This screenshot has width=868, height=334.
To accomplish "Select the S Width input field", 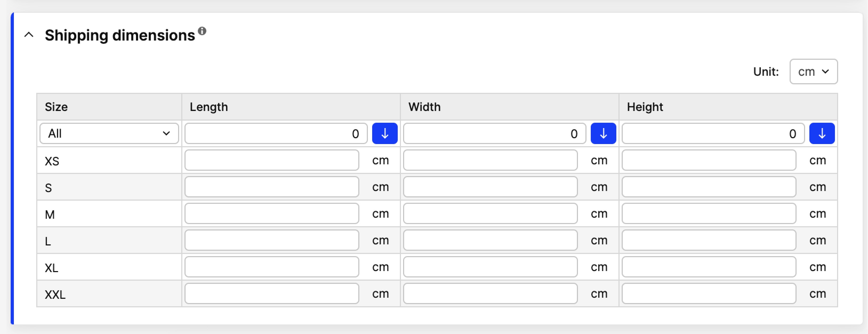I will 490,187.
